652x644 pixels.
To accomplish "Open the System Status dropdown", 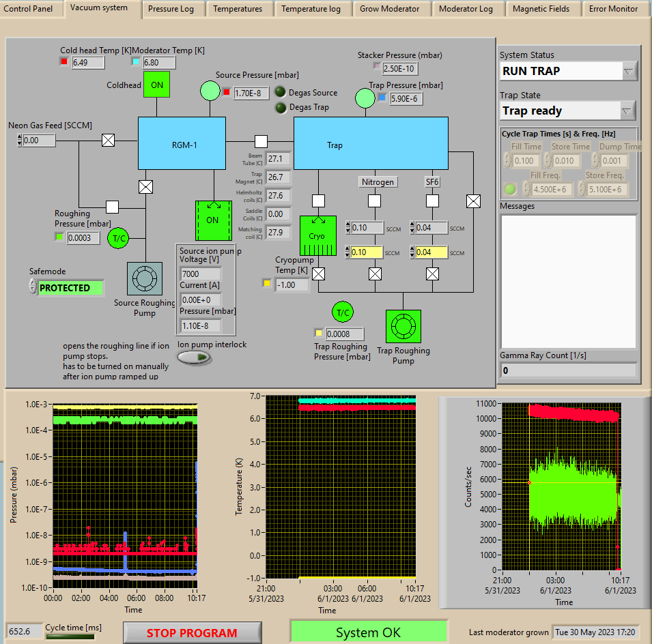I will click(x=629, y=71).
